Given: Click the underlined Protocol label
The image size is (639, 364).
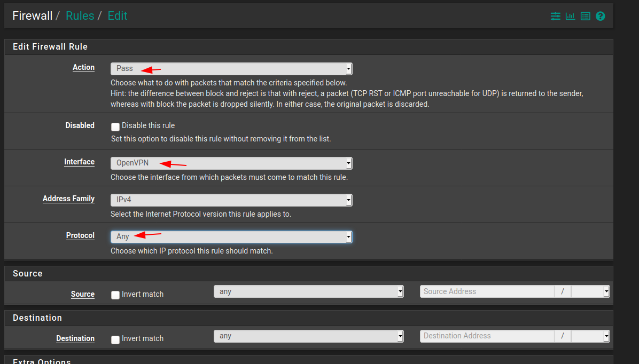Looking at the screenshot, I should [80, 236].
